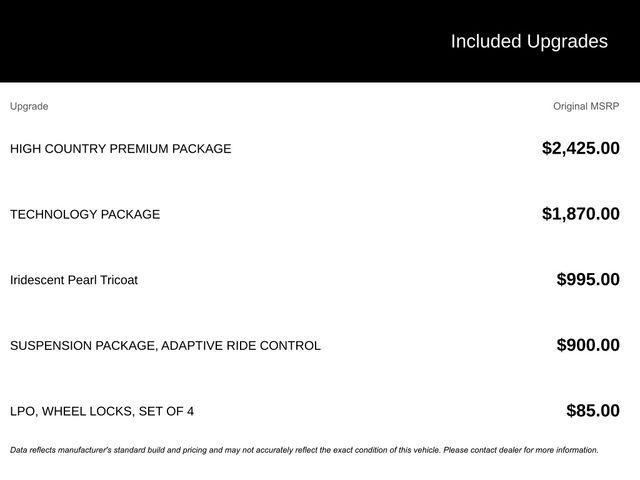Click the $2,425.00 price
640x480 pixels.
[580, 148]
